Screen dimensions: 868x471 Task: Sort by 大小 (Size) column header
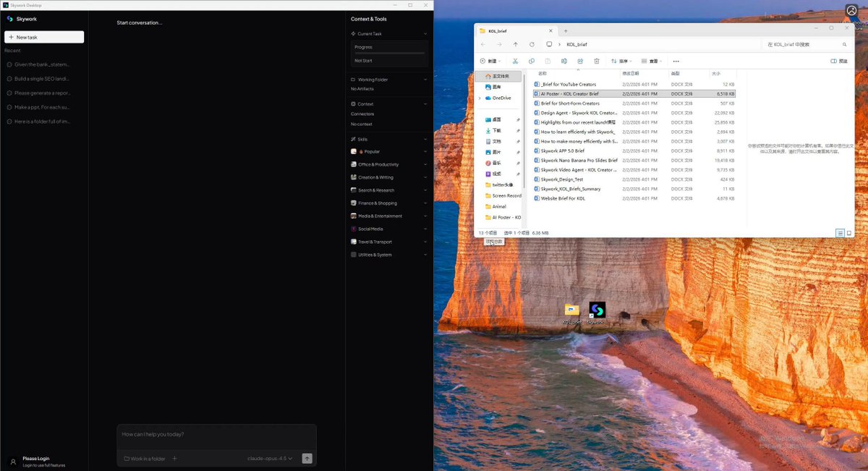tap(715, 73)
